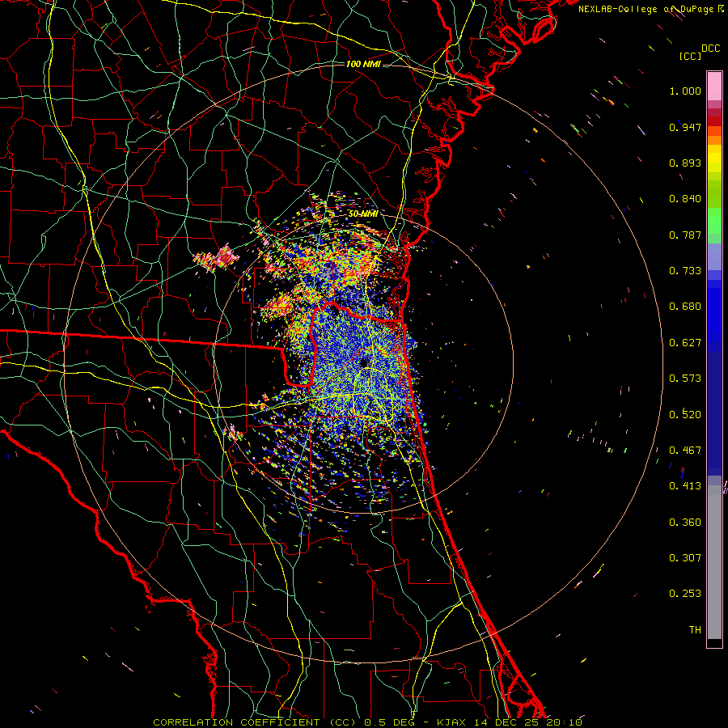Click the 0.413 colorbar value

(x=685, y=486)
